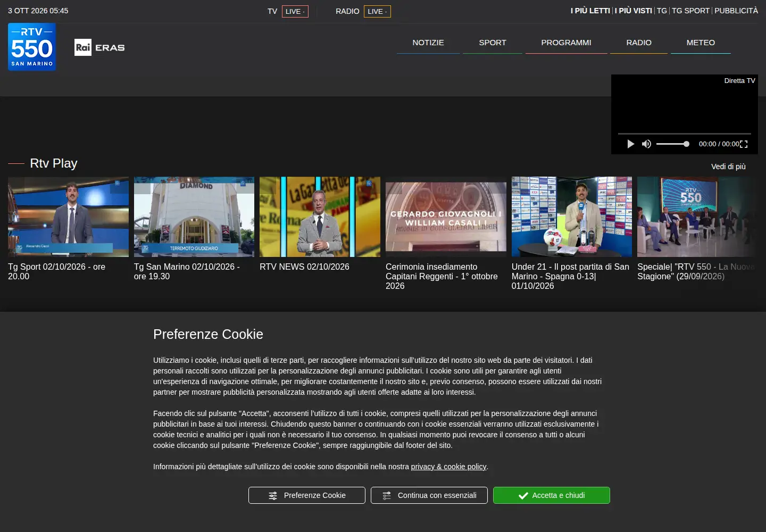This screenshot has width=766, height=532.
Task: Go to I PIÙ VISTI
Action: [x=634, y=11]
